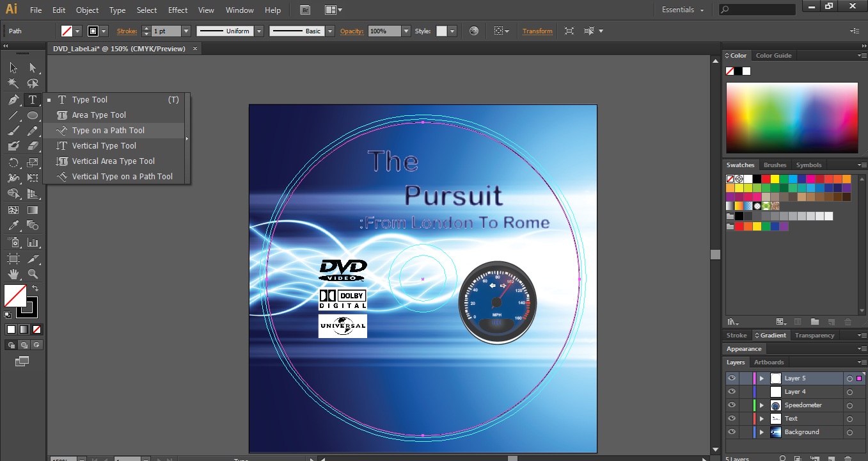Pick a color from the spectrum
The width and height of the screenshot is (868, 461).
pos(792,117)
